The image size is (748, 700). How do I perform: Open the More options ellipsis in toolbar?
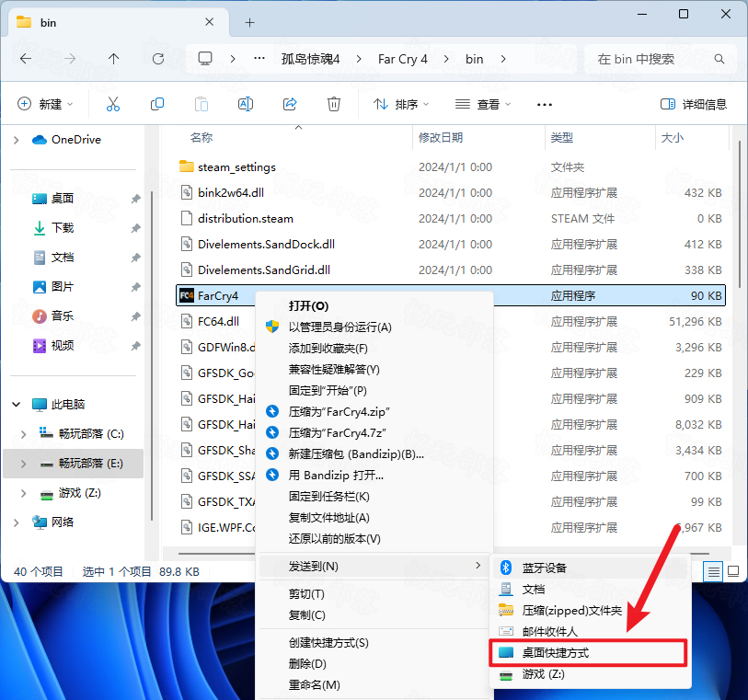coord(545,105)
